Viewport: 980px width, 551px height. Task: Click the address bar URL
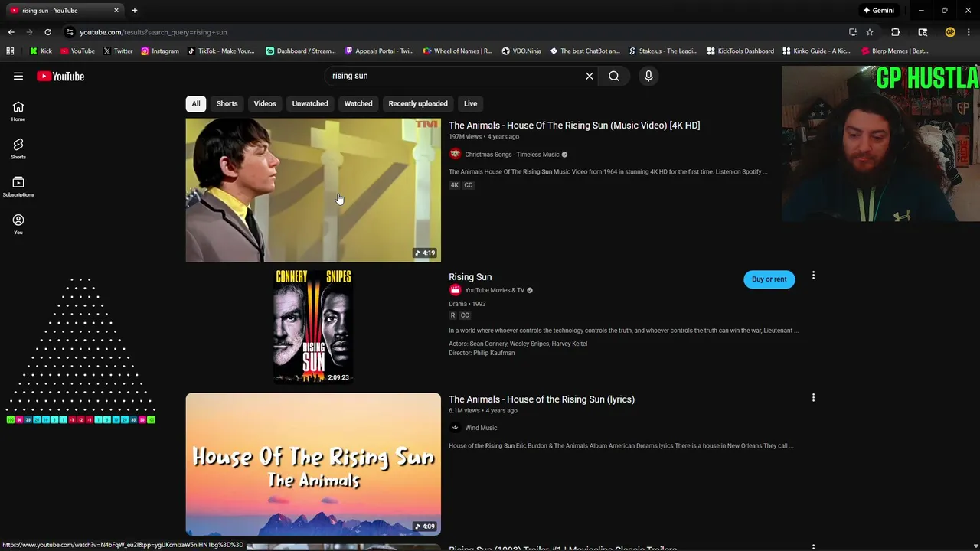point(153,32)
